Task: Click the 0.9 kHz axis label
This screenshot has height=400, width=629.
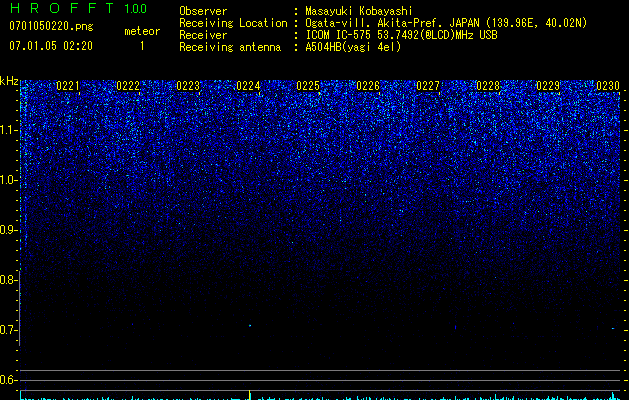Action: point(8,230)
